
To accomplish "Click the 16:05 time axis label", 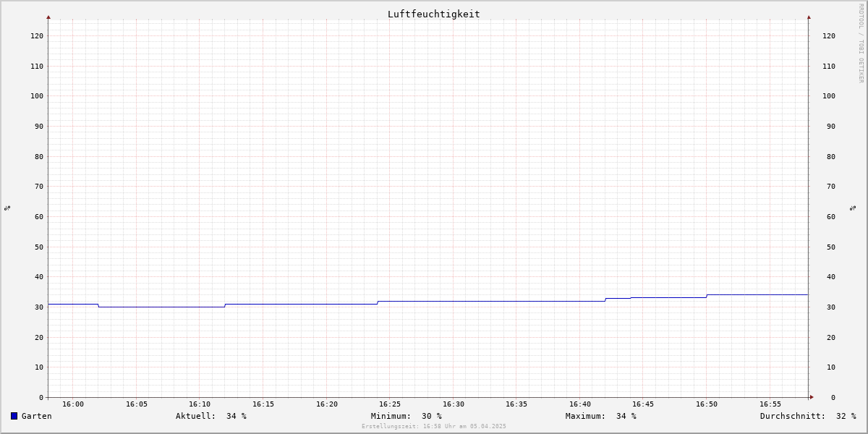I will pyautogui.click(x=137, y=404).
